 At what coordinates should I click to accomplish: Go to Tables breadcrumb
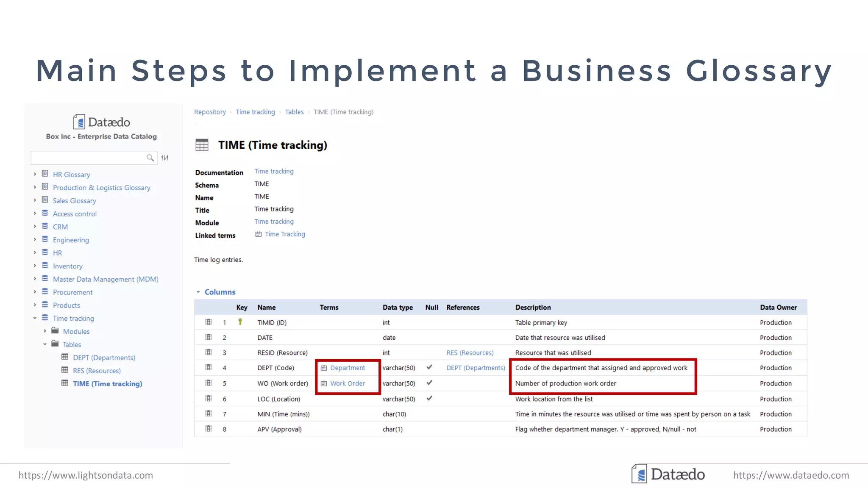pos(294,112)
